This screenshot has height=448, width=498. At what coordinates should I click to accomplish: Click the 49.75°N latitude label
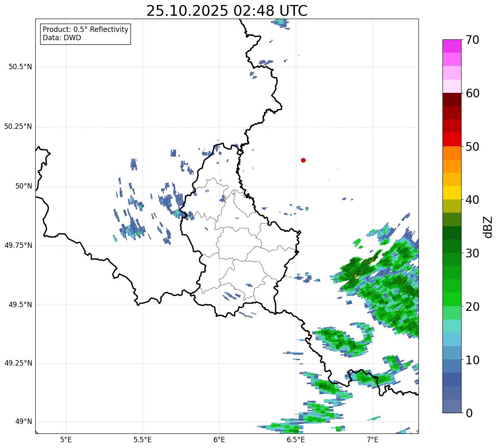click(18, 245)
